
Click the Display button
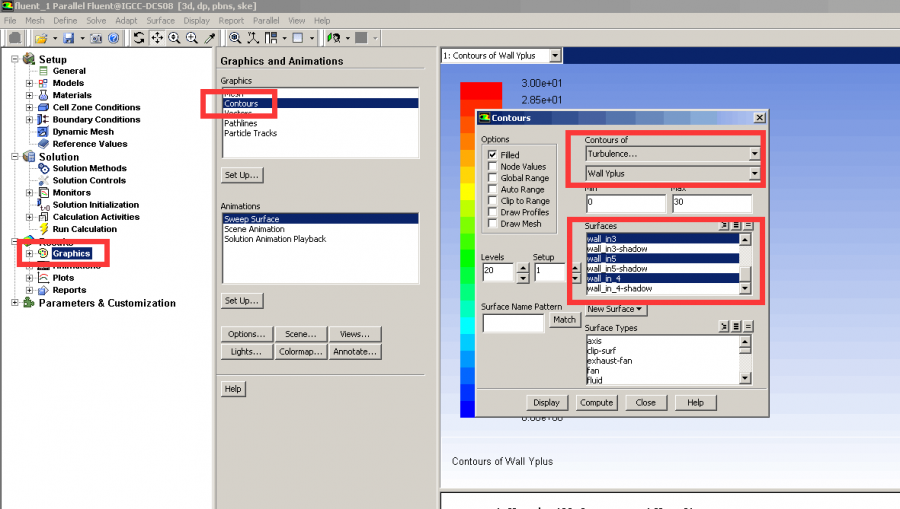[546, 402]
